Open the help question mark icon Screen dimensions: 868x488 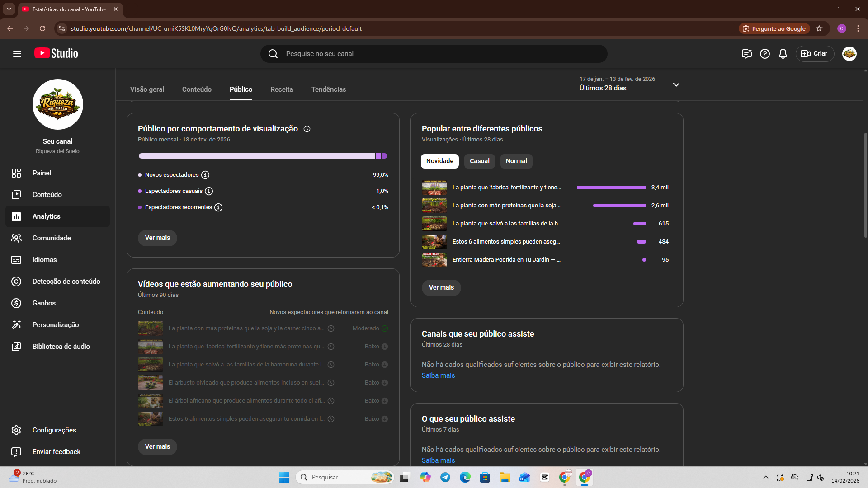click(764, 54)
